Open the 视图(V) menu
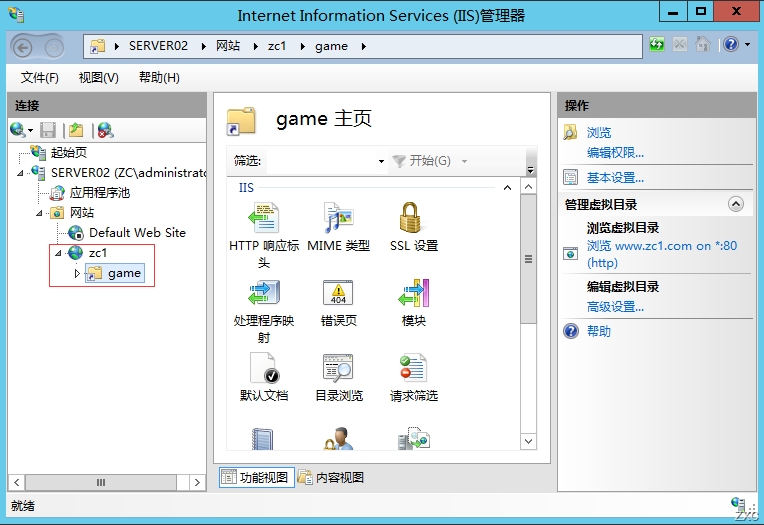This screenshot has height=525, width=764. 98,78
